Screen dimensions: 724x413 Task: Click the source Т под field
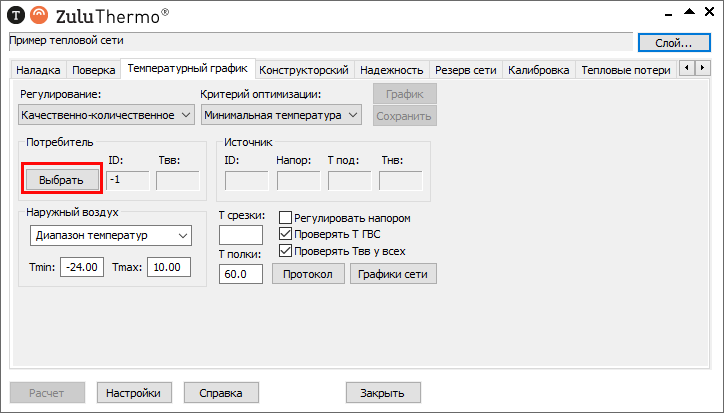coord(350,181)
